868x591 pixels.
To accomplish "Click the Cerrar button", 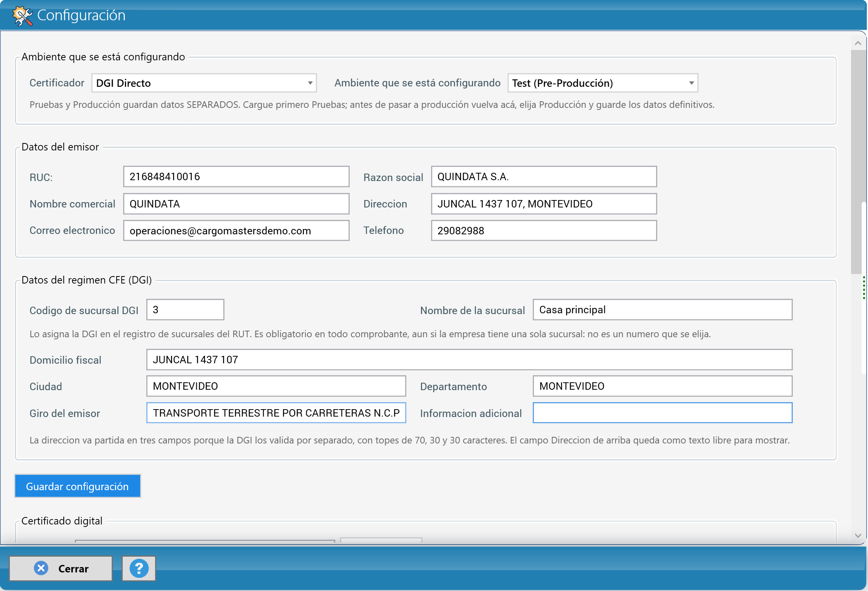I will (x=61, y=568).
